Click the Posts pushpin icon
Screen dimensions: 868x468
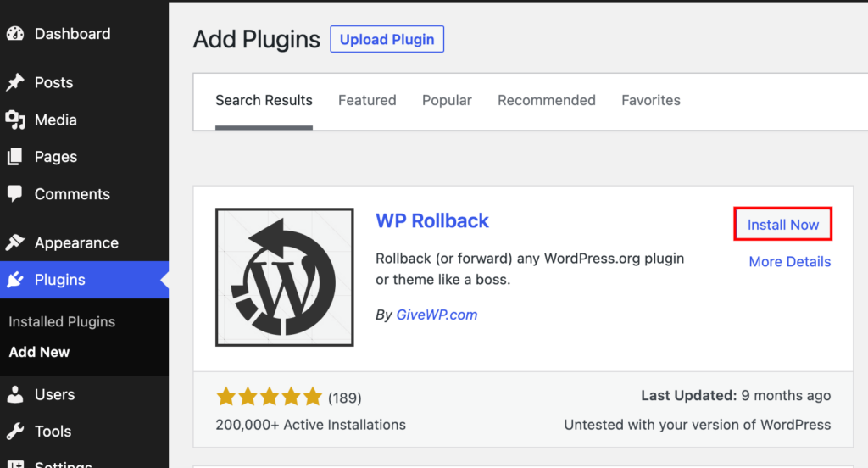pyautogui.click(x=15, y=82)
